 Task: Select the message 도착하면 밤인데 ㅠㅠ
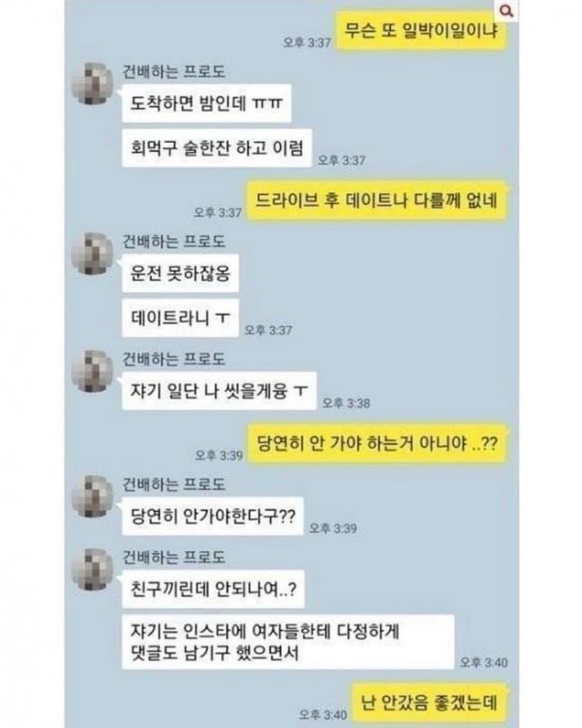pos(206,103)
